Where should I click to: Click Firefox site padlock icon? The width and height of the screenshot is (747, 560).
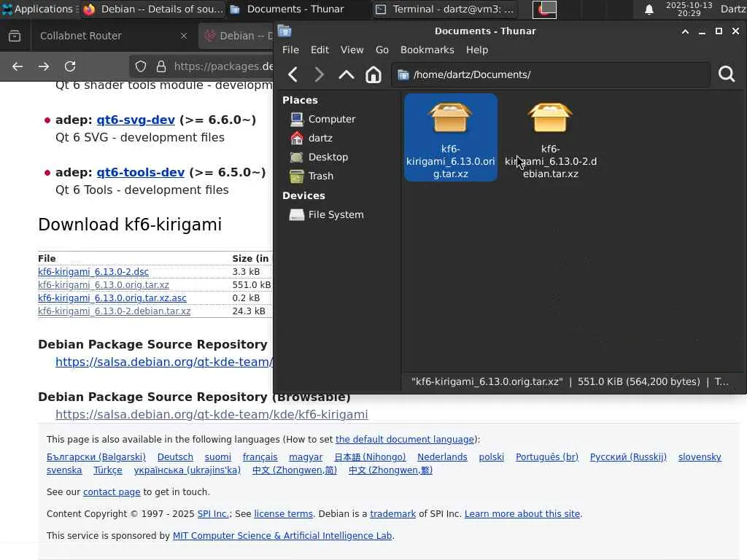[x=161, y=66]
